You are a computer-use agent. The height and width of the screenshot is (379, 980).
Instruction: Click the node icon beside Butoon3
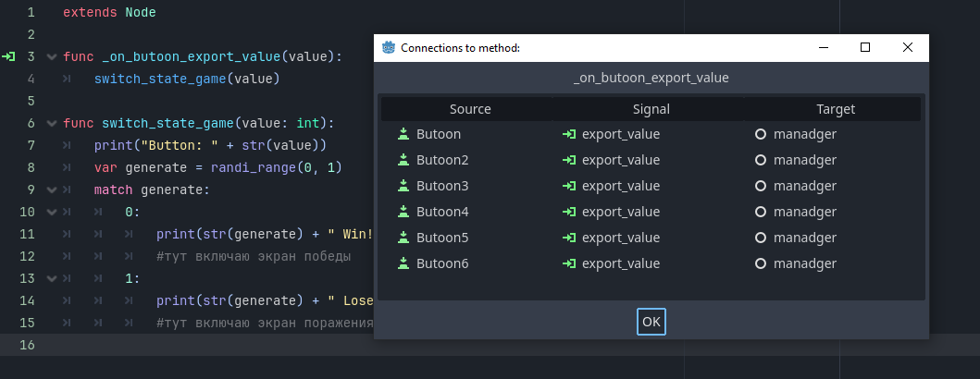pyautogui.click(x=403, y=186)
